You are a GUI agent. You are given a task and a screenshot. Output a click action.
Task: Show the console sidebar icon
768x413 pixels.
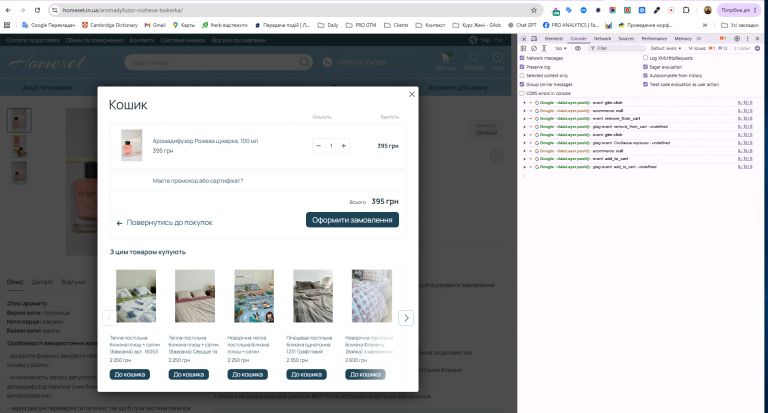tap(524, 49)
